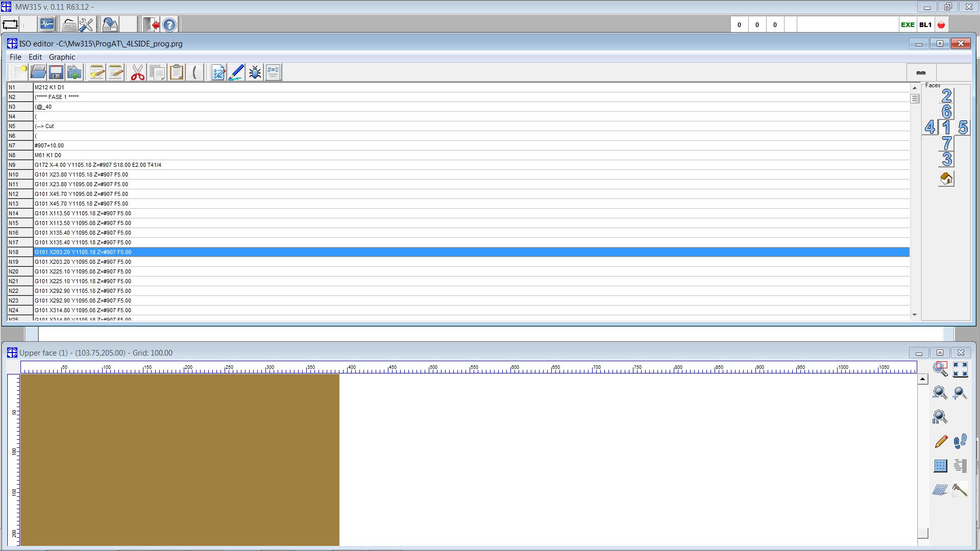Viewport: 980px width, 551px height.
Task: Click the zoom window magnifier icon
Action: [940, 369]
